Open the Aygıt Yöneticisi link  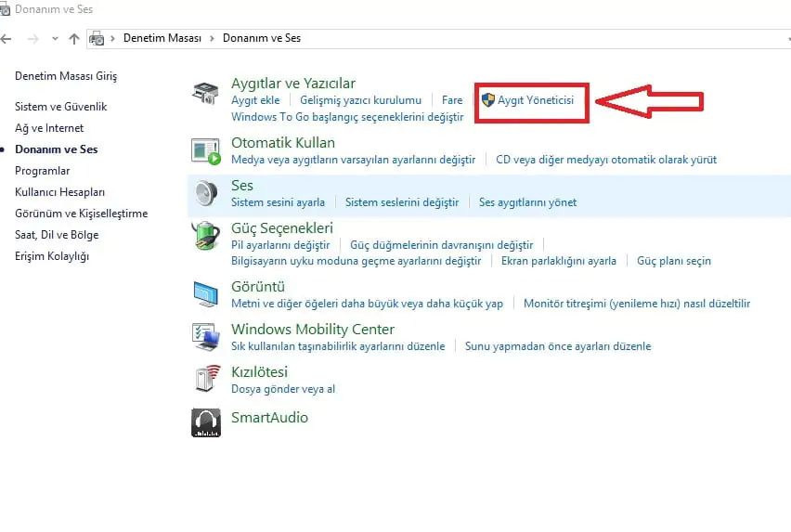(535, 100)
